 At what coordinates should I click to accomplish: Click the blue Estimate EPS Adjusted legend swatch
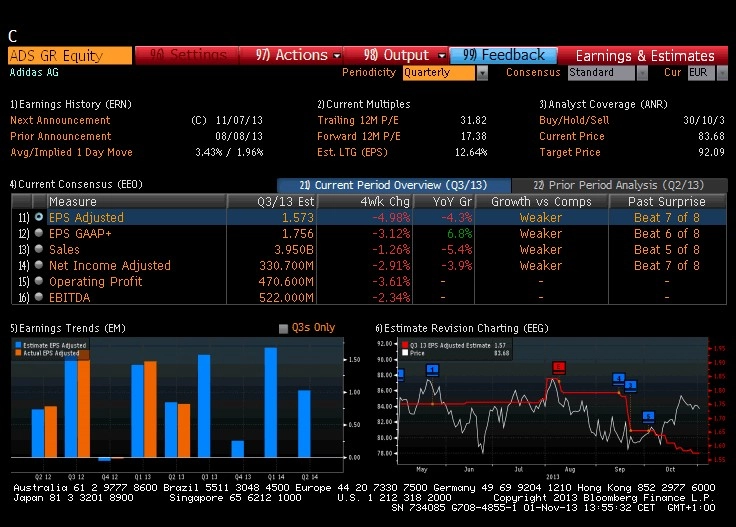coord(18,345)
